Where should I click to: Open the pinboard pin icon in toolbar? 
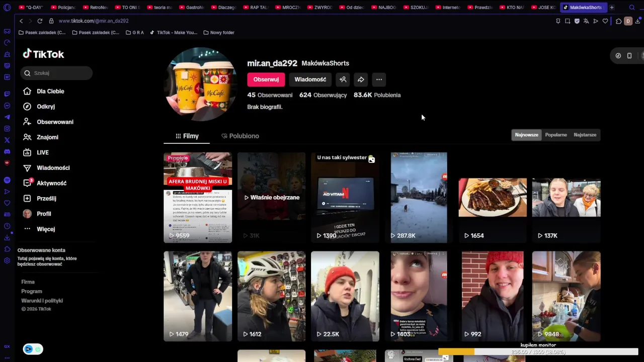(x=558, y=21)
